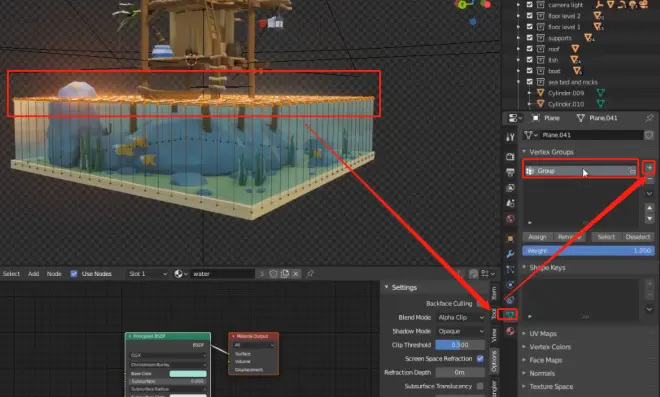This screenshot has width=660, height=397.
Task: Add a new vertex group with plus
Action: [649, 168]
